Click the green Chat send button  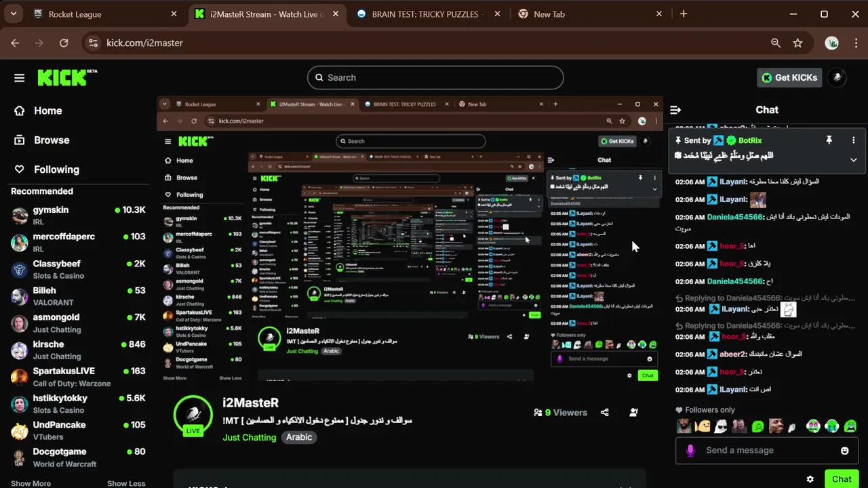tap(842, 479)
